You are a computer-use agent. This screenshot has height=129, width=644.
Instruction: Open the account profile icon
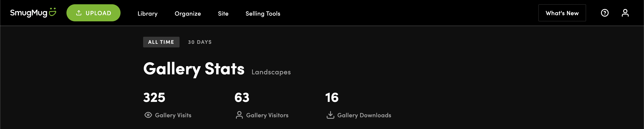coord(625,13)
